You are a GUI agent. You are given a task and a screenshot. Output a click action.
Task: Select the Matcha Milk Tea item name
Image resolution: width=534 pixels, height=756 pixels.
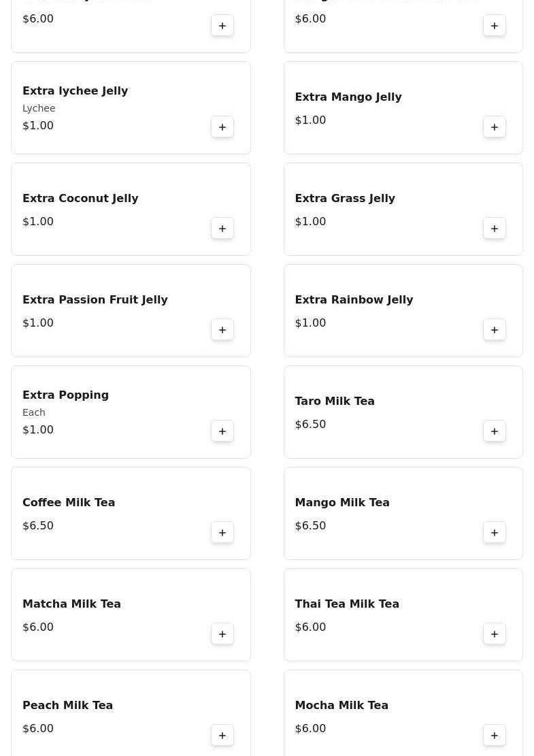pos(71,604)
